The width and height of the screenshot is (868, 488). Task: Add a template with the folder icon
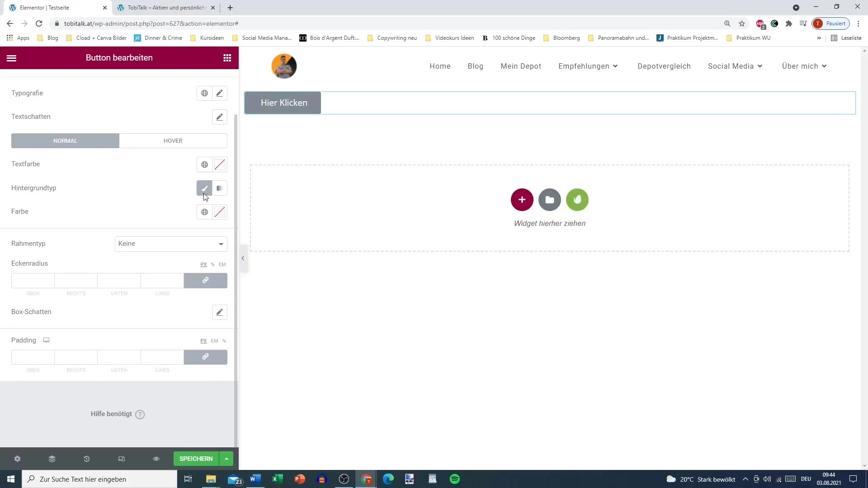[550, 200]
